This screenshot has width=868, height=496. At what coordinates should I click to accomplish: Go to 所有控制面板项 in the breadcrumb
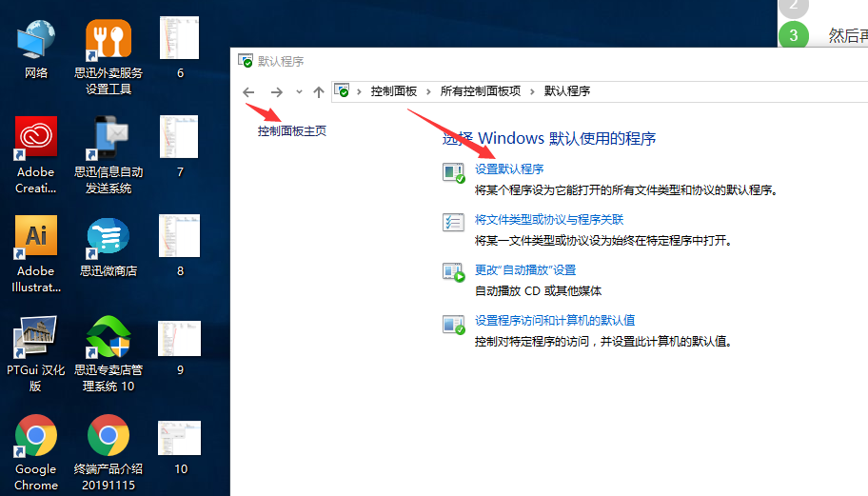tap(481, 91)
